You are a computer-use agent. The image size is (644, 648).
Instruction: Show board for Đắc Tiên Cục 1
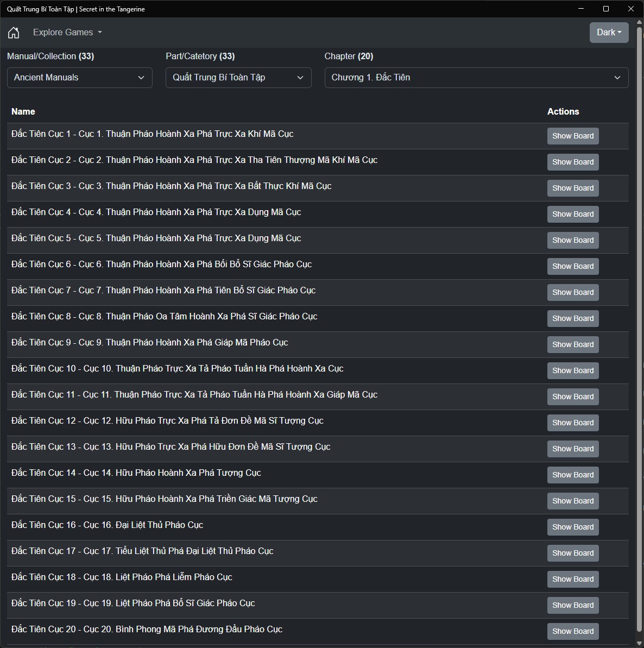(x=572, y=136)
